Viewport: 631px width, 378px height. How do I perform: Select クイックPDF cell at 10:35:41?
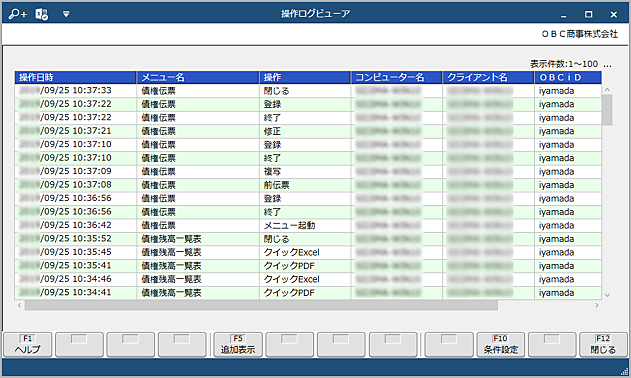click(x=305, y=266)
